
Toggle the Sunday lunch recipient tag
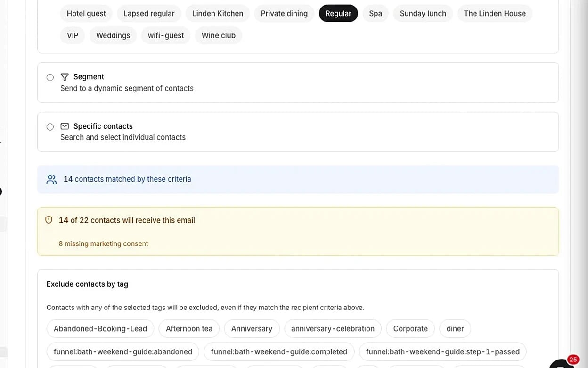(x=423, y=13)
